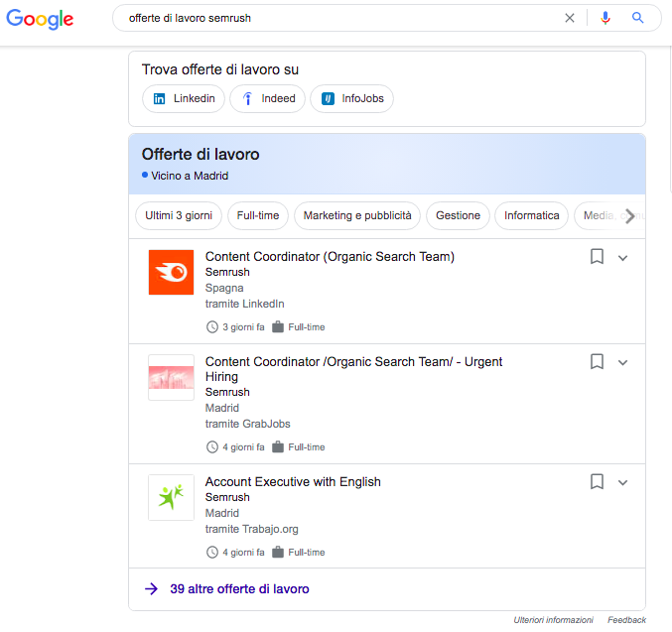Click the 'Spagna' location text

224,288
